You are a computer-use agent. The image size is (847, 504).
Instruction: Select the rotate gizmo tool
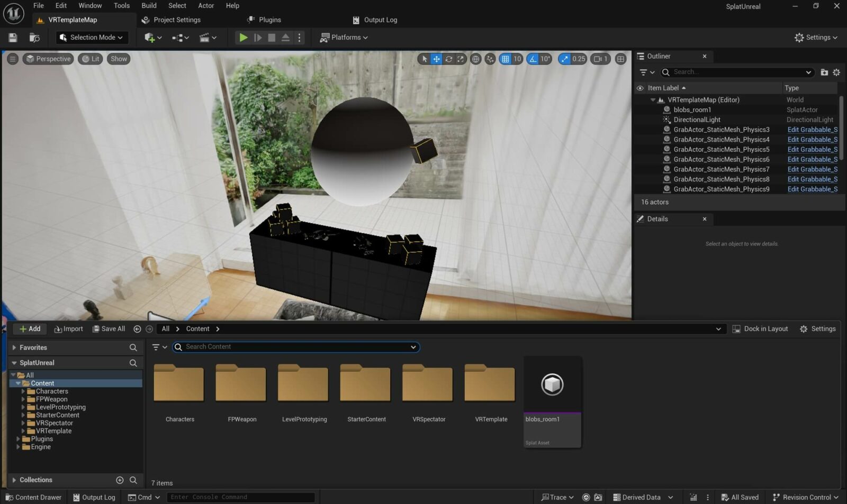(x=448, y=59)
